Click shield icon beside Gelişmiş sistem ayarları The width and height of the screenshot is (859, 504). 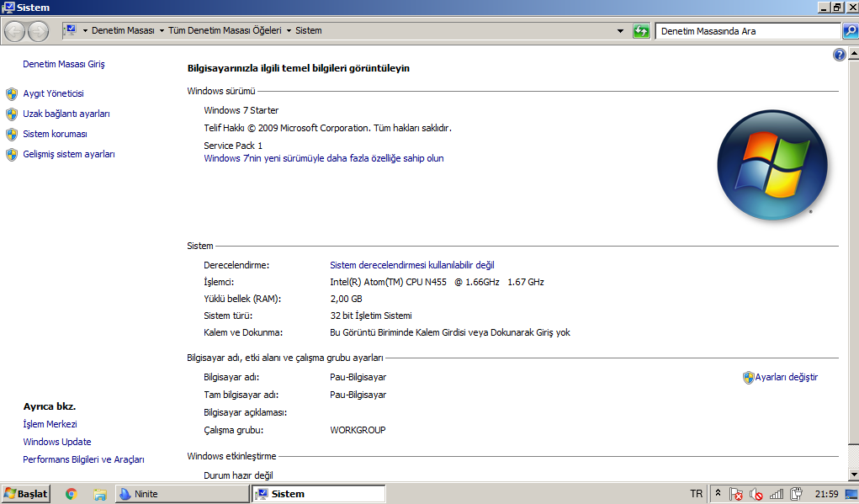[12, 155]
